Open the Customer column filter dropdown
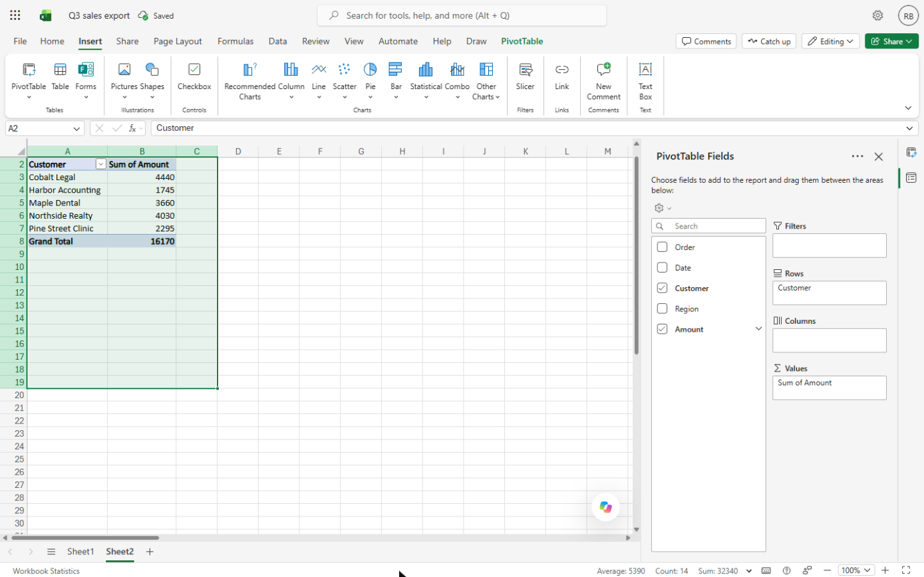The image size is (924, 577). [100, 164]
